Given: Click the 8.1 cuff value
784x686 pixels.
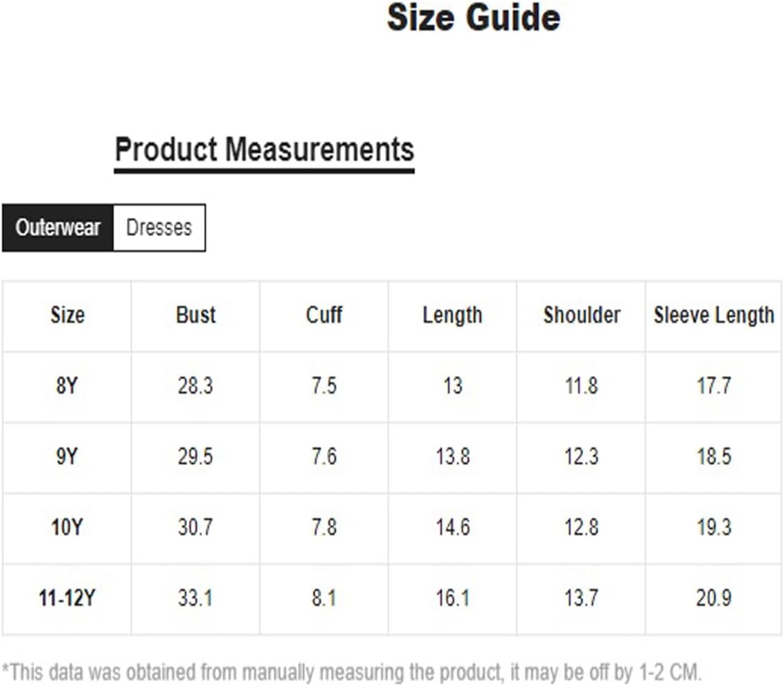Looking at the screenshot, I should pos(324,598).
